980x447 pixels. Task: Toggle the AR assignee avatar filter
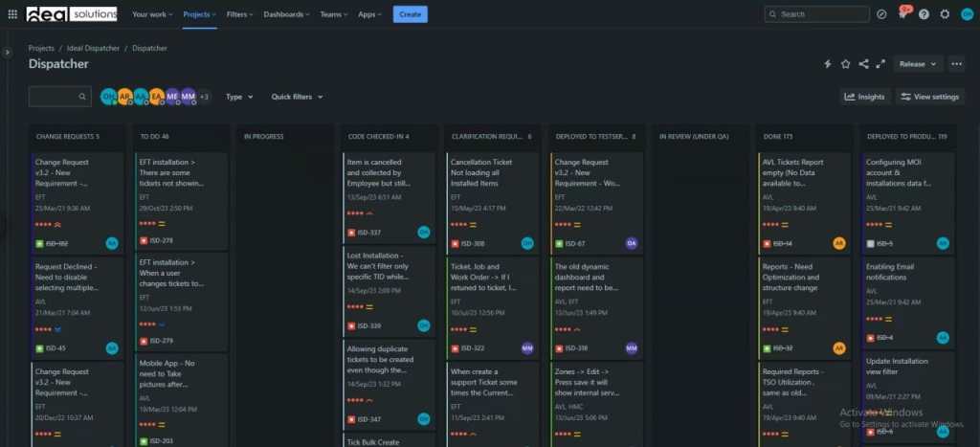tap(124, 97)
